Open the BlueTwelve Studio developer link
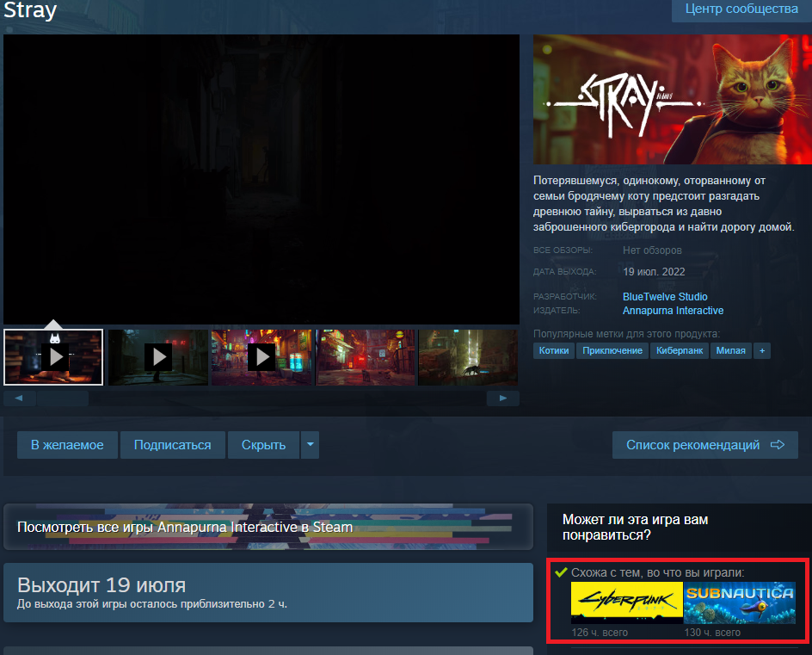812x655 pixels. pyautogui.click(x=665, y=297)
